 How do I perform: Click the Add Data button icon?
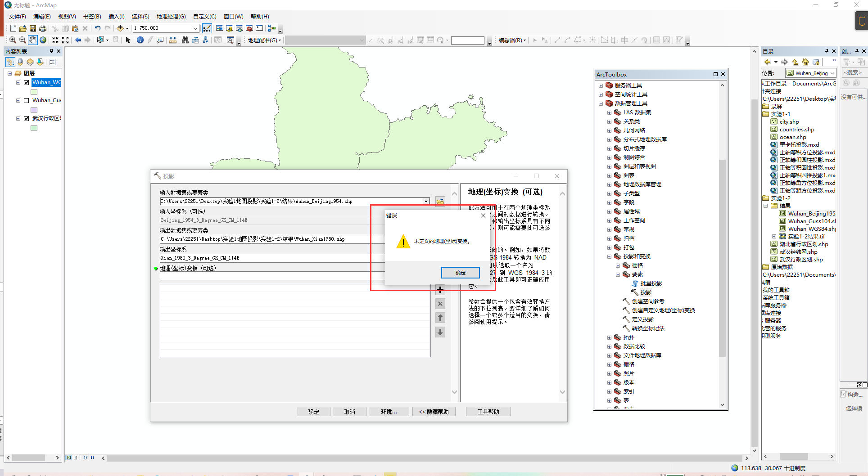click(x=120, y=28)
